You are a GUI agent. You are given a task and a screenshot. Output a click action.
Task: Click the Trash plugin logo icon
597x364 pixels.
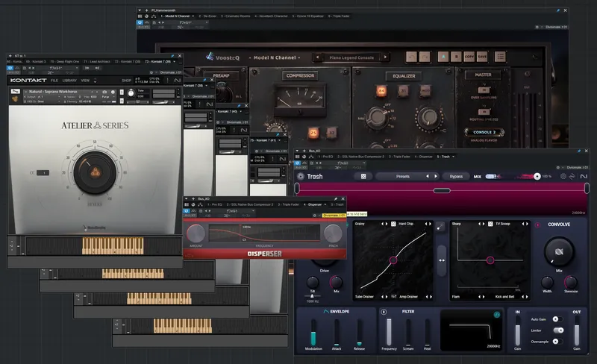[x=301, y=176]
